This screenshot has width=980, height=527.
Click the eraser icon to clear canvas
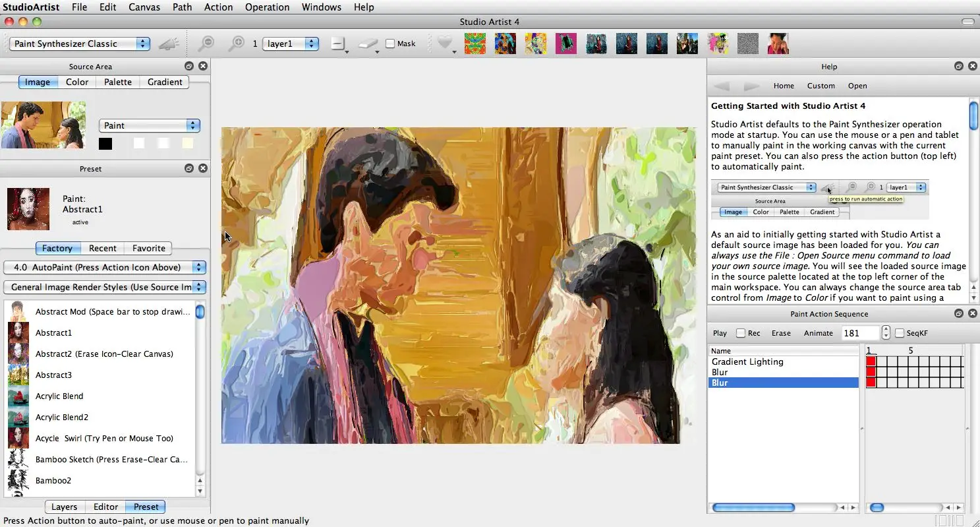tap(368, 44)
